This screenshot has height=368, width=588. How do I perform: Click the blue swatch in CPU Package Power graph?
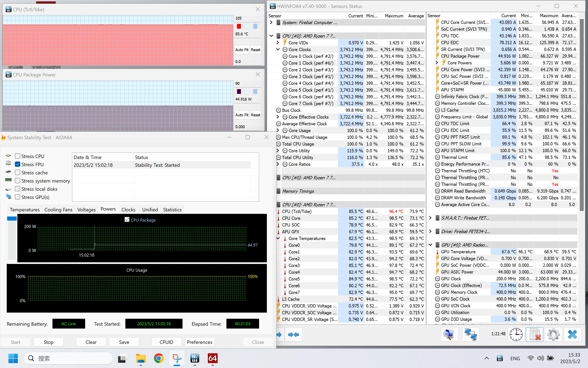(x=255, y=92)
